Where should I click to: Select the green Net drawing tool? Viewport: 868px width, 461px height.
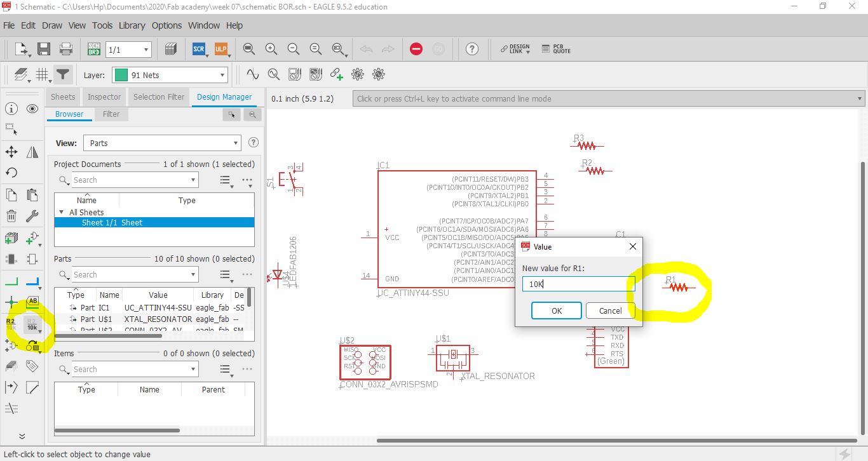(x=11, y=281)
